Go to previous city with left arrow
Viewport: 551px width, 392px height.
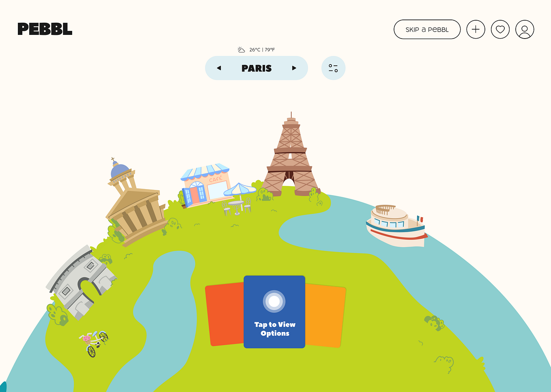click(x=219, y=68)
